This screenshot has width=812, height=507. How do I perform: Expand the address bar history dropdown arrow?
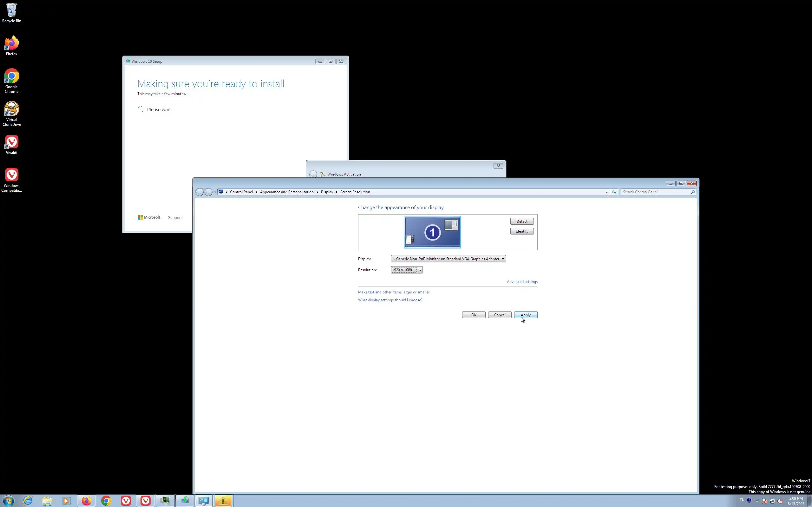(607, 192)
